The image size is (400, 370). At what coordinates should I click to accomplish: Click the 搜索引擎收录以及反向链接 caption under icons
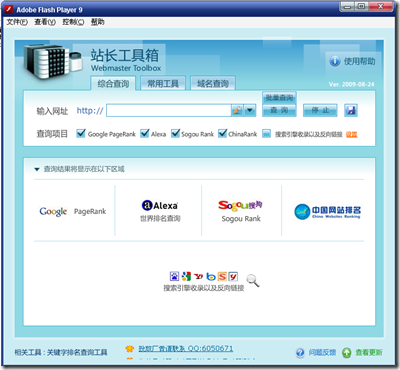(x=204, y=288)
